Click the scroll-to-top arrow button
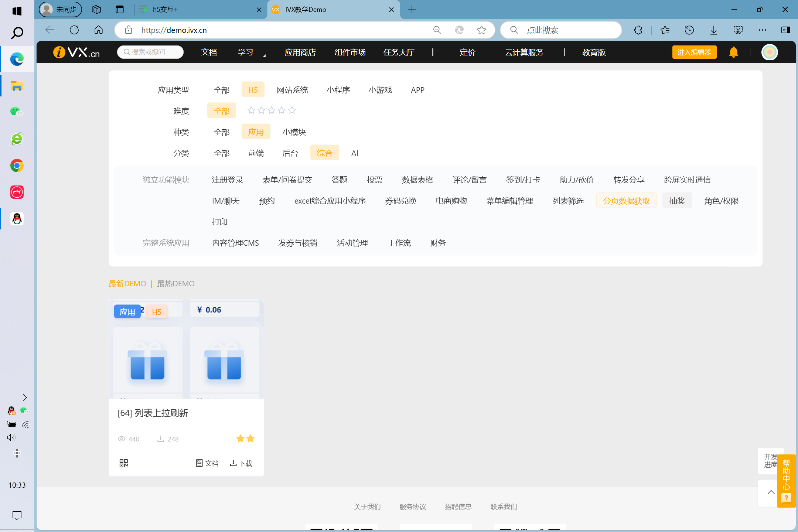This screenshot has width=798, height=532. pyautogui.click(x=771, y=492)
